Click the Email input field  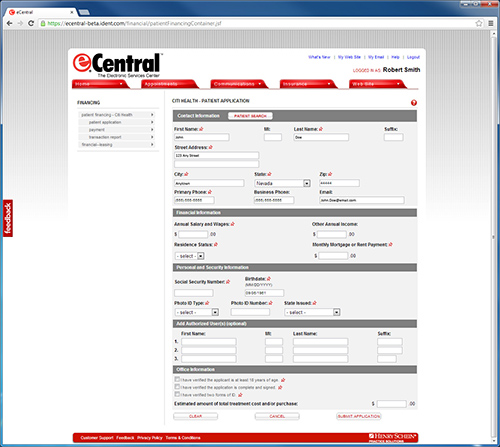coord(362,200)
